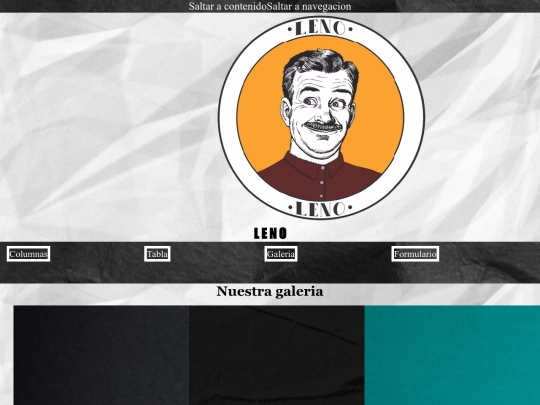The width and height of the screenshot is (540, 405).
Task: Click the bold LENO title below the logo
Action: tap(270, 233)
